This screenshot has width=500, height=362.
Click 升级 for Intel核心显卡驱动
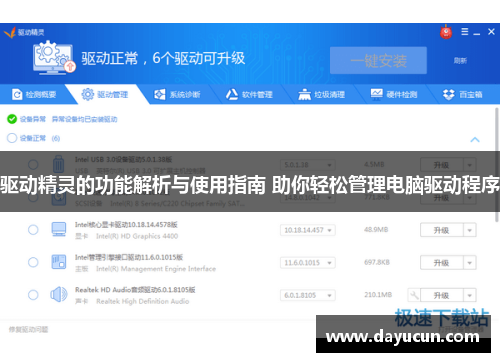coord(442,230)
